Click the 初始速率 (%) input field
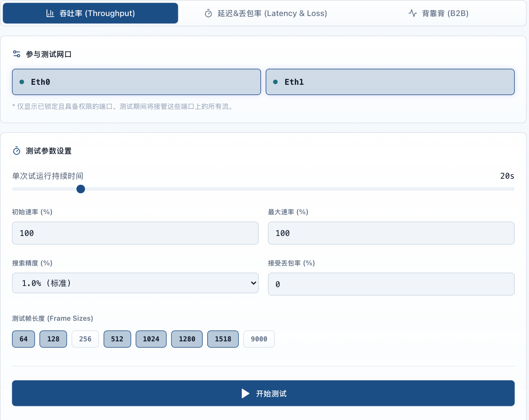Image resolution: width=529 pixels, height=420 pixels. (x=135, y=233)
